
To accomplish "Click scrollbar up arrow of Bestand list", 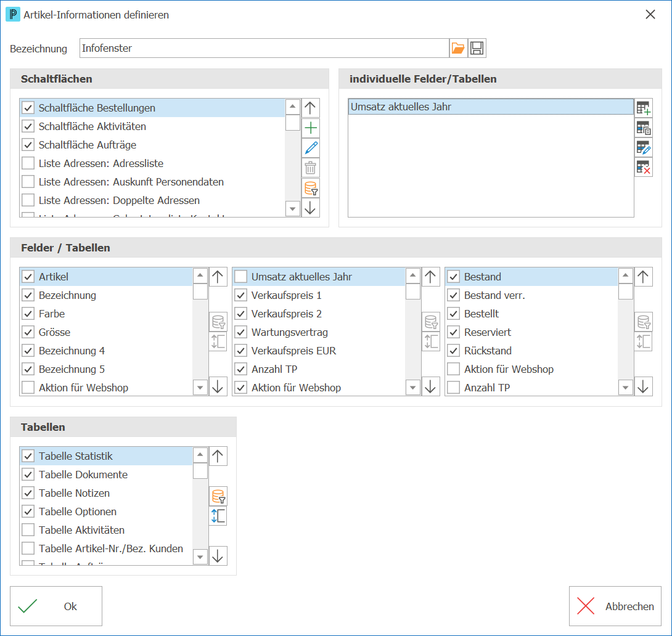I will [x=626, y=275].
